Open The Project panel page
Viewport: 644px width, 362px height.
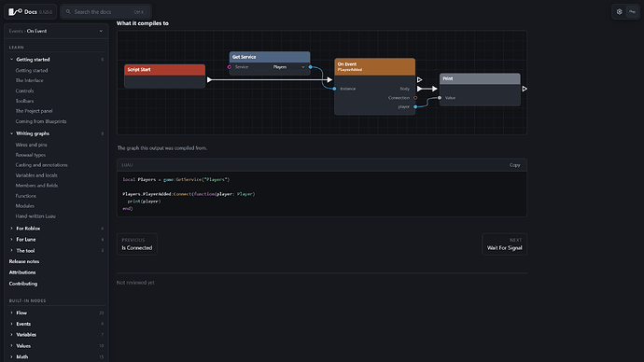pos(35,111)
